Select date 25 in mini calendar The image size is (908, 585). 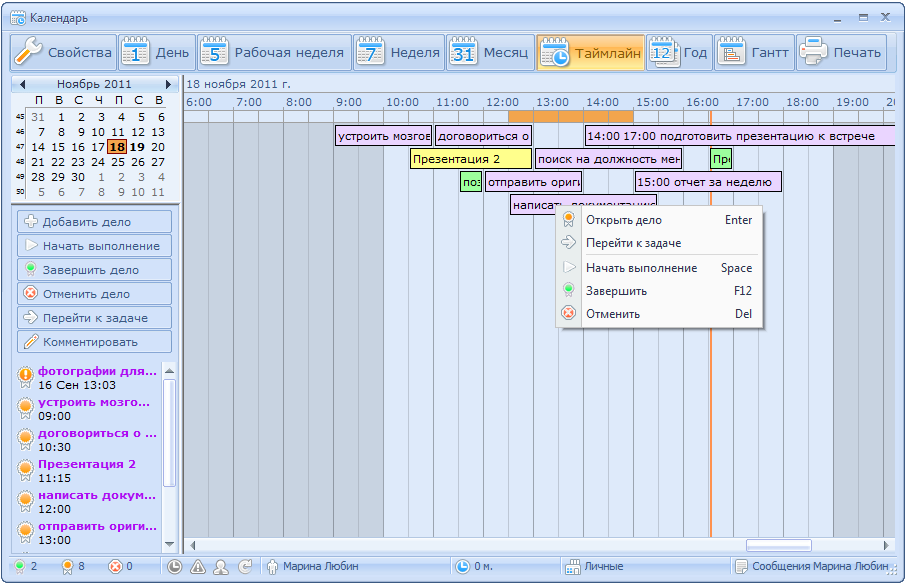118,162
